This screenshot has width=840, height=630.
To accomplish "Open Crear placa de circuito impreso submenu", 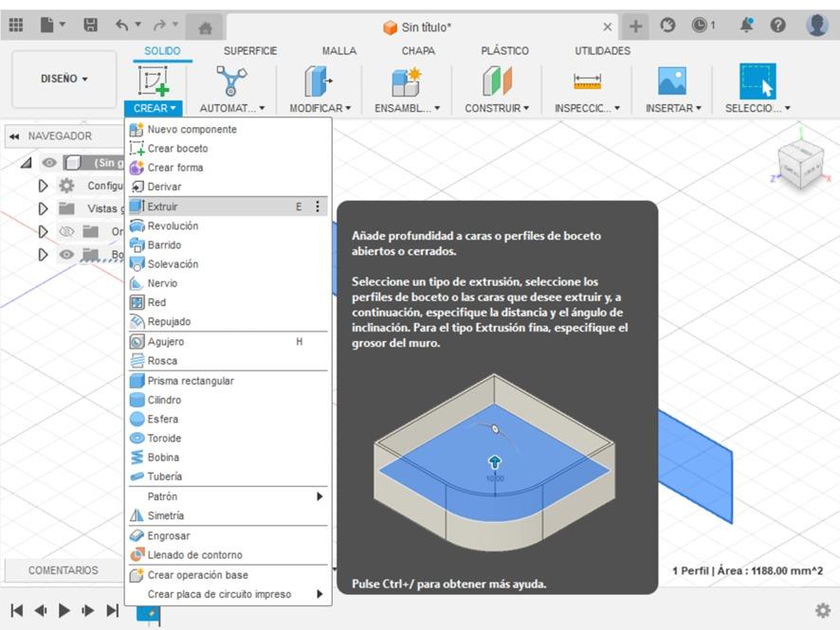I will 228,594.
